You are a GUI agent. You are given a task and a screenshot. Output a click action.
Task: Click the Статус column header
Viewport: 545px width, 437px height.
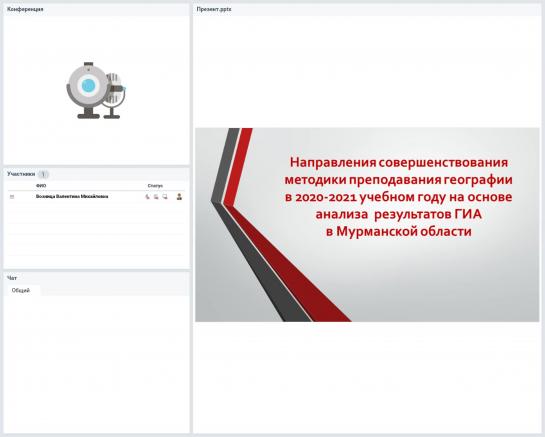[x=155, y=186]
